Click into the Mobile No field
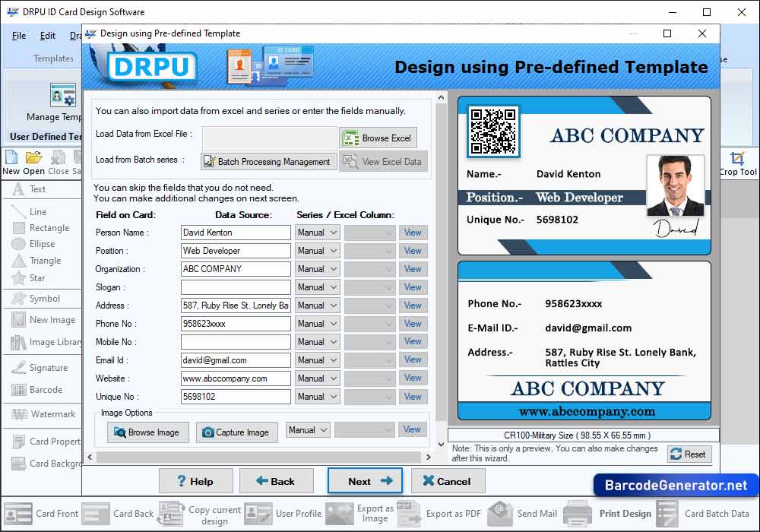The image size is (760, 532). coord(236,342)
